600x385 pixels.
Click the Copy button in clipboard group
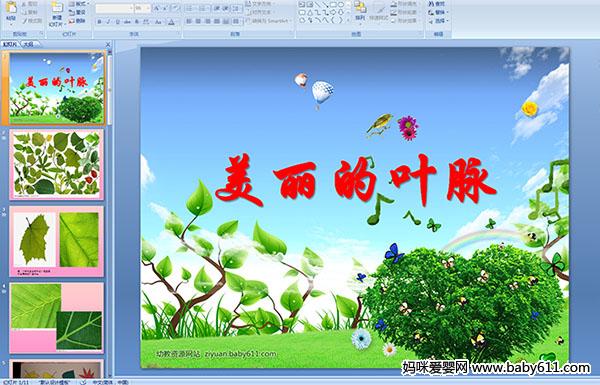(x=30, y=12)
